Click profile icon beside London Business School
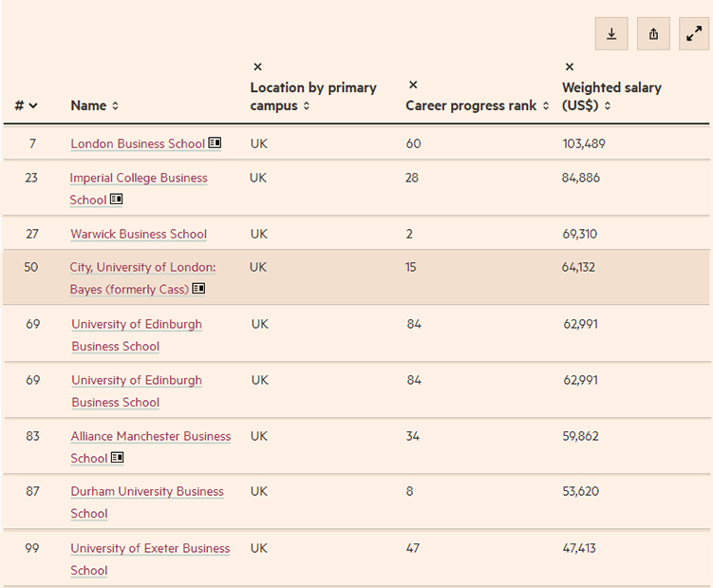713x588 pixels. pyautogui.click(x=215, y=143)
